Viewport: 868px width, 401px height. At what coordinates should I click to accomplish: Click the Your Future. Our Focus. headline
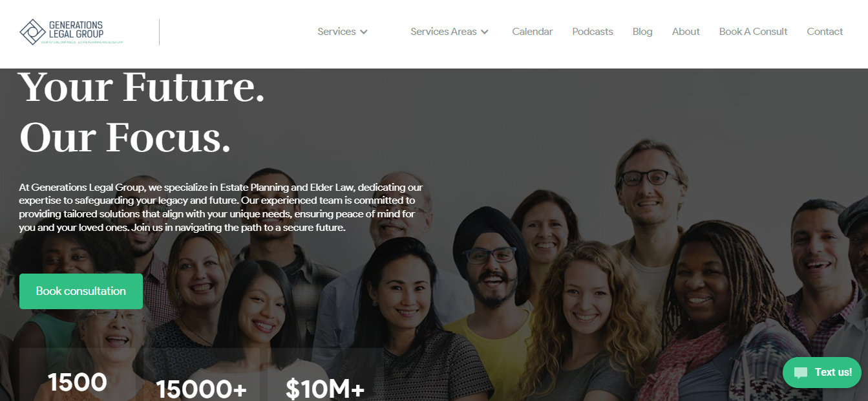(x=142, y=113)
